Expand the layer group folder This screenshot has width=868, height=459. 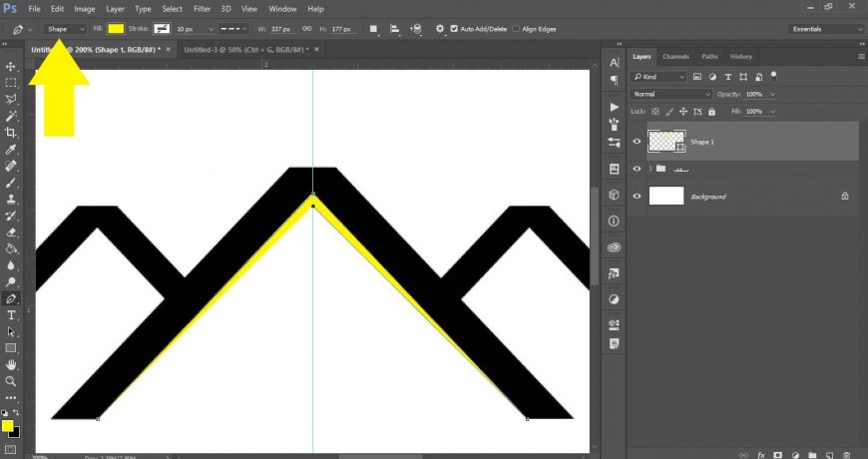tap(650, 169)
